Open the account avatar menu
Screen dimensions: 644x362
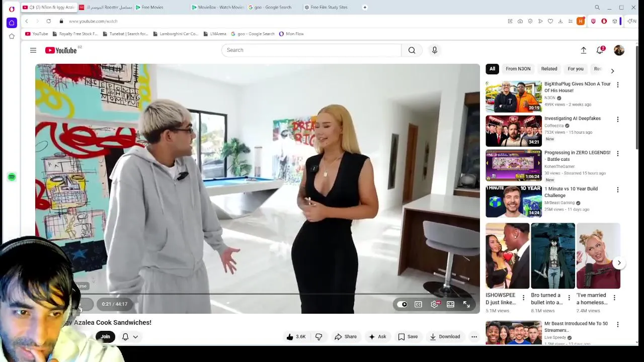619,50
